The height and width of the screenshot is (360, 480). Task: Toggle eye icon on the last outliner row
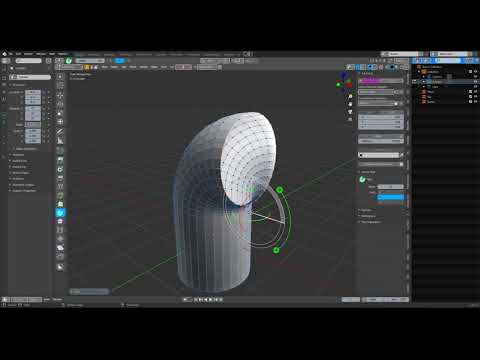tap(476, 102)
